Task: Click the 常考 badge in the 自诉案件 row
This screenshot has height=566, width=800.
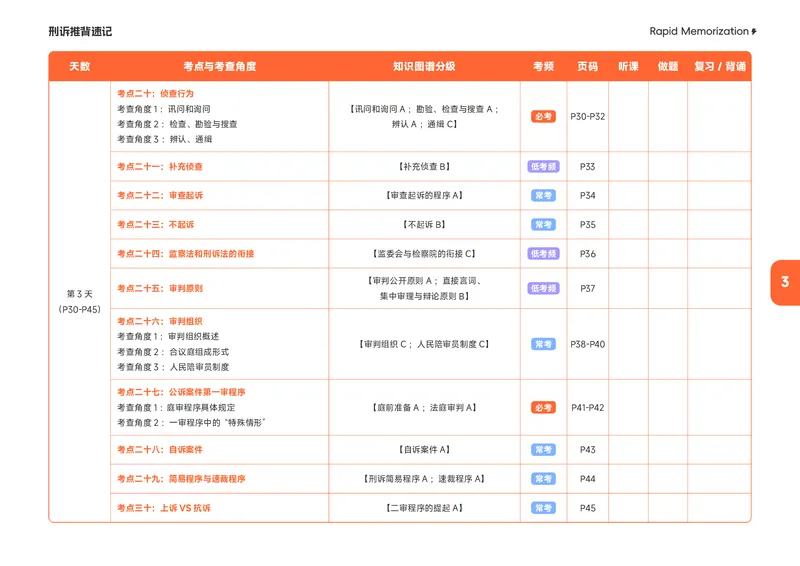Action: [x=543, y=450]
